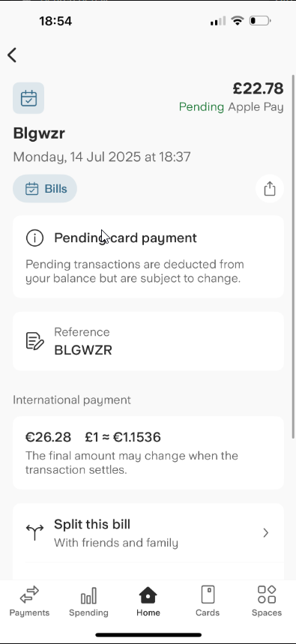Tap the back arrow icon
This screenshot has height=644, width=296.
[x=12, y=55]
